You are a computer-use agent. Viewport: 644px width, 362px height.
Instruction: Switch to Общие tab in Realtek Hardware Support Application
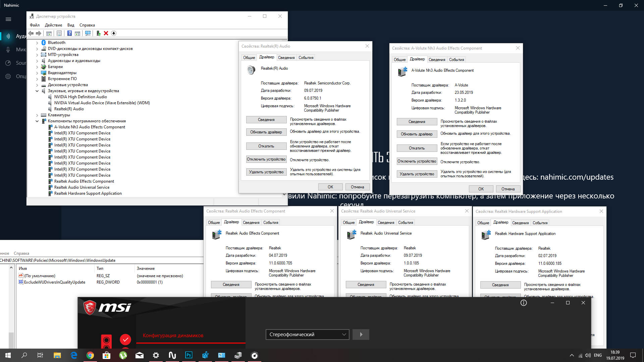[x=483, y=223]
